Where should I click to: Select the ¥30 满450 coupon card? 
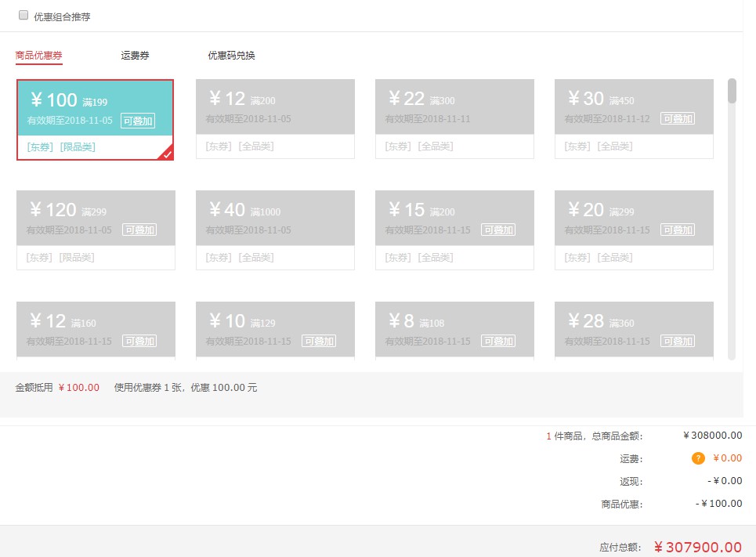[634, 118]
